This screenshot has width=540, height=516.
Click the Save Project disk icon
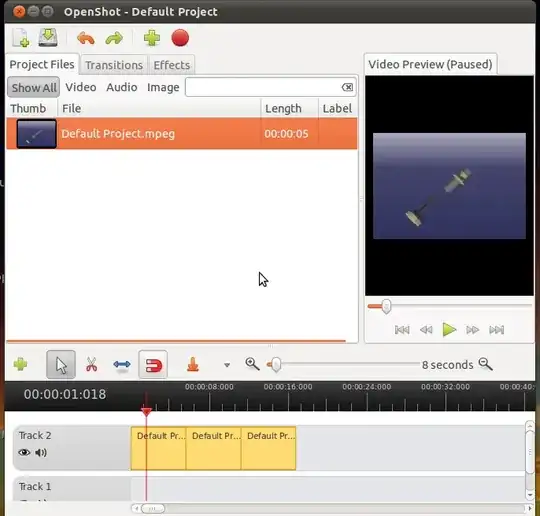tap(48, 38)
